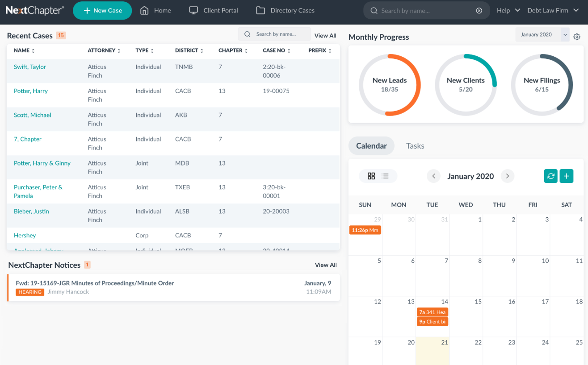Screen dimensions: 588x365
Task: Open Client Portal from navigation bar
Action: pyautogui.click(x=214, y=11)
